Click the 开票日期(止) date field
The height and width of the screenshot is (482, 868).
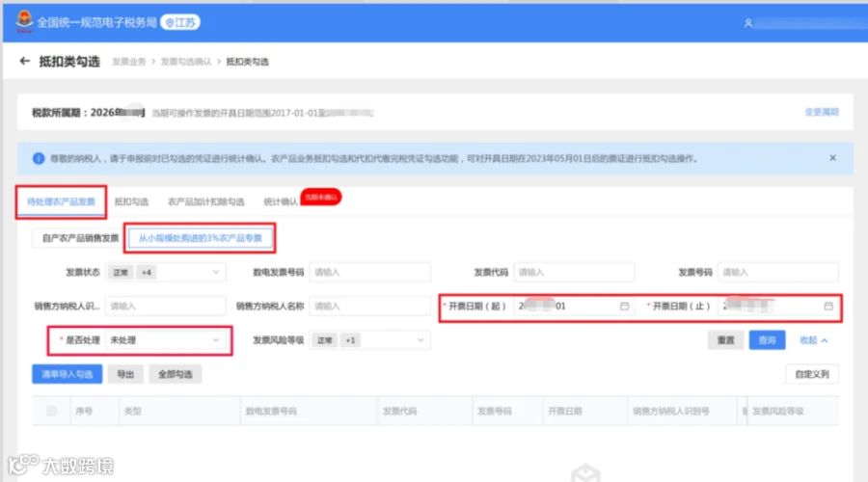[777, 306]
